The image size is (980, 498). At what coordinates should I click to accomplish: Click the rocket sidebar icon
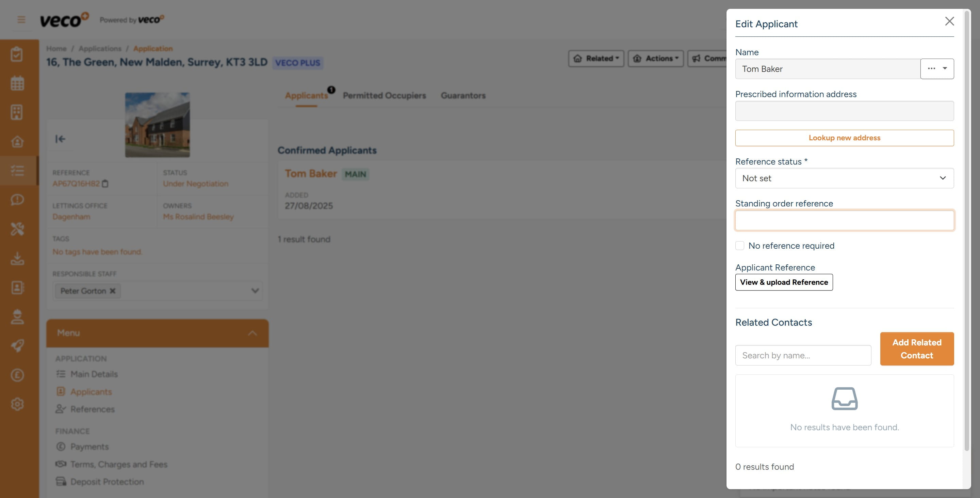coord(17,346)
